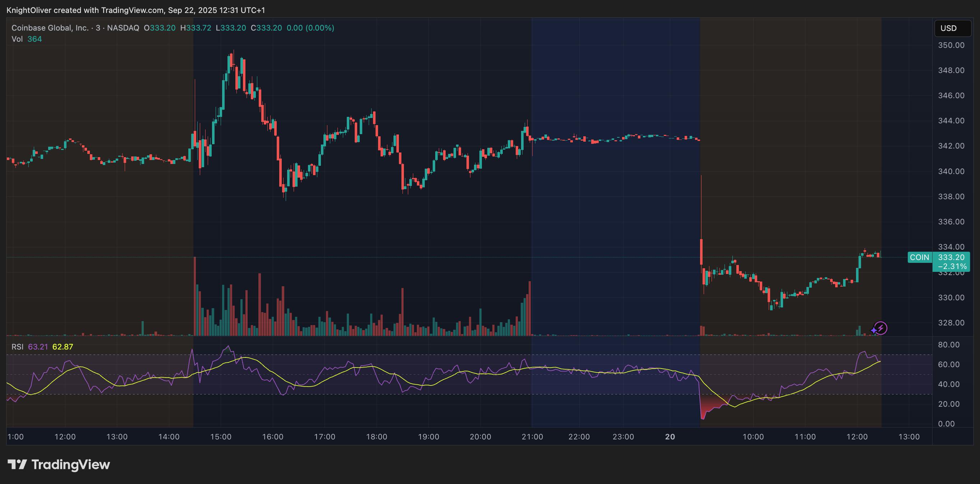Click the H333.72 high price value
Screen dimensions: 980x484
pos(196,28)
